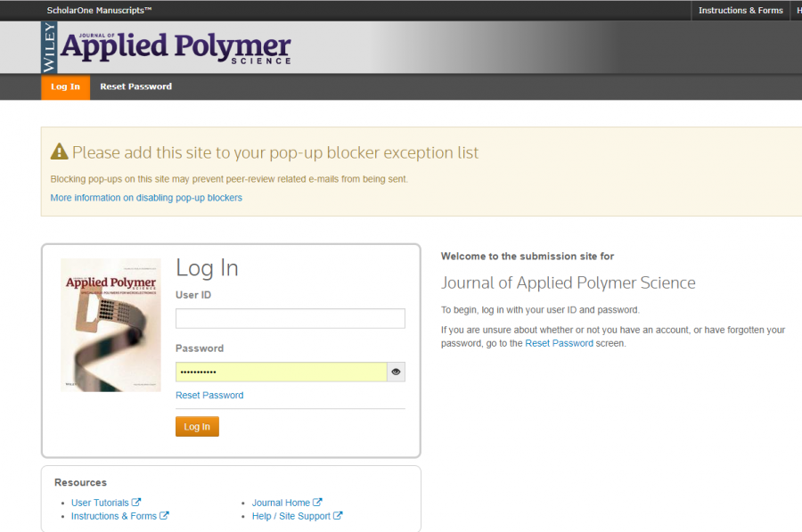Open Instructions & Forms in the top bar

pyautogui.click(x=740, y=11)
